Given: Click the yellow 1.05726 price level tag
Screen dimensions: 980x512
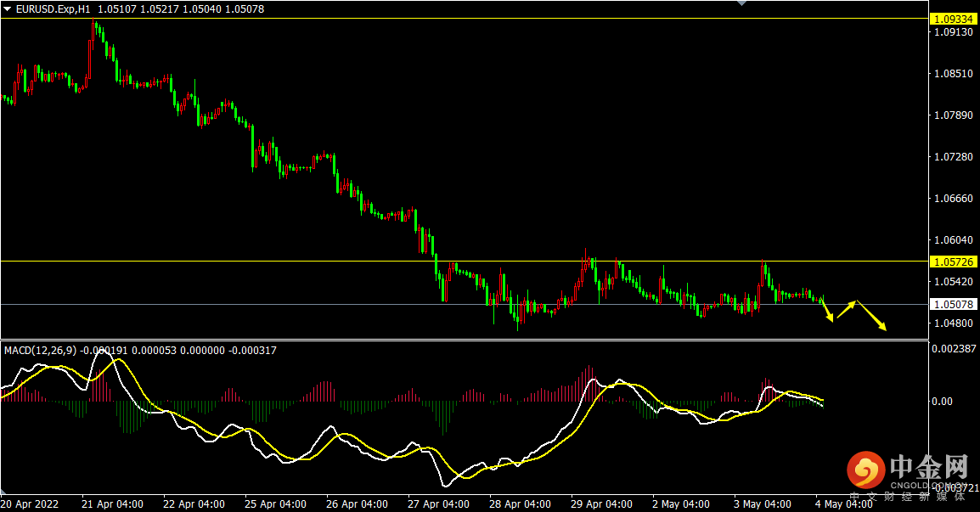Looking at the screenshot, I should pyautogui.click(x=953, y=262).
